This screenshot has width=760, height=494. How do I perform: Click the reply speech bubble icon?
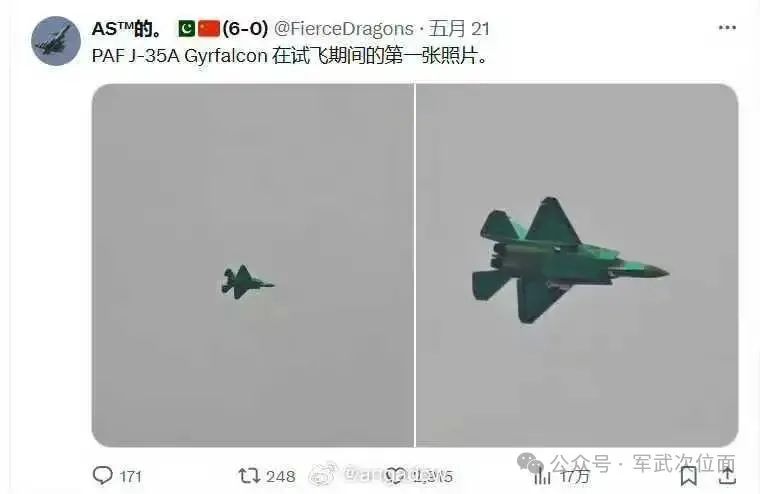[x=103, y=476]
